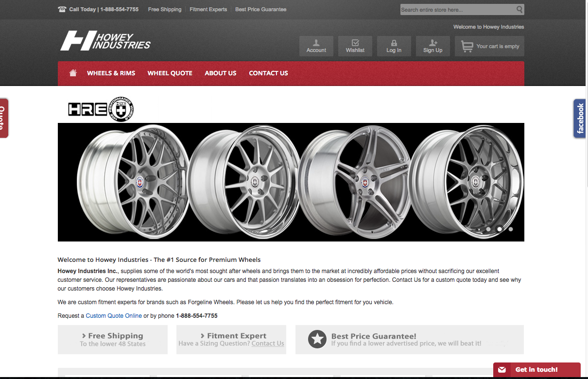Select the active second slideshow dot
The image size is (588, 379).
[x=500, y=229]
